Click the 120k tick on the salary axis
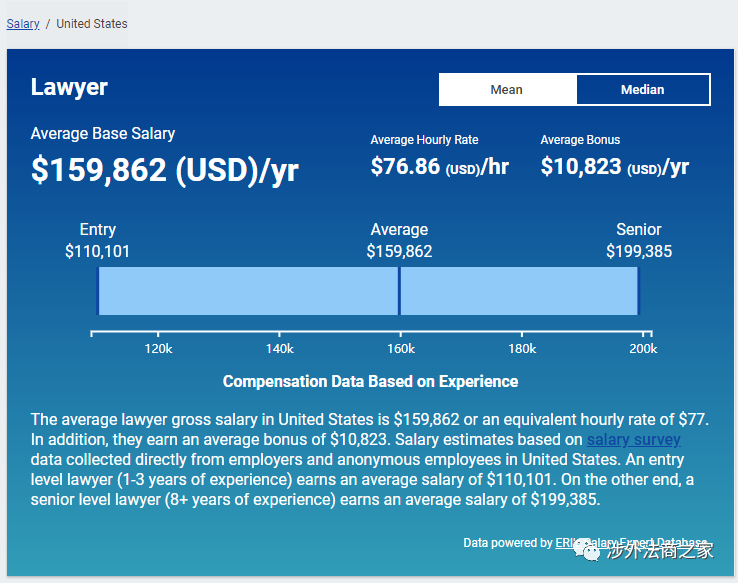Screen dimensions: 738x583 158,348
